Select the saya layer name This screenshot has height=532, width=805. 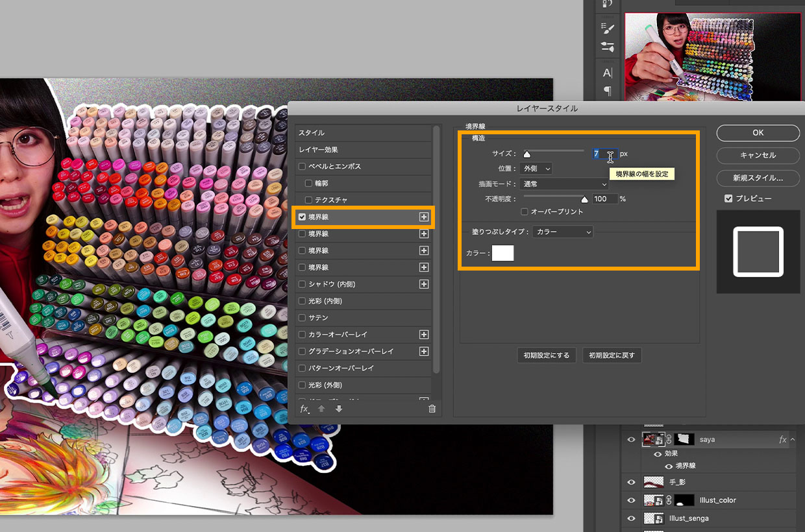pyautogui.click(x=707, y=439)
